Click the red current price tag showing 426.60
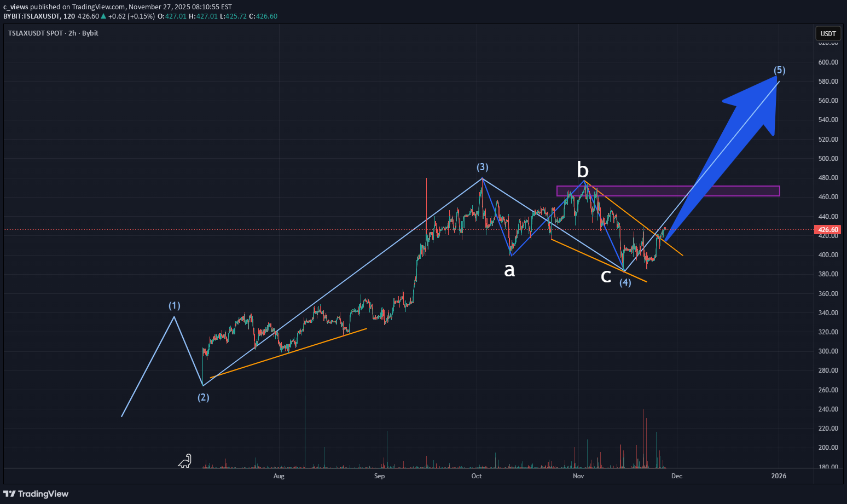The image size is (847, 504). click(827, 229)
